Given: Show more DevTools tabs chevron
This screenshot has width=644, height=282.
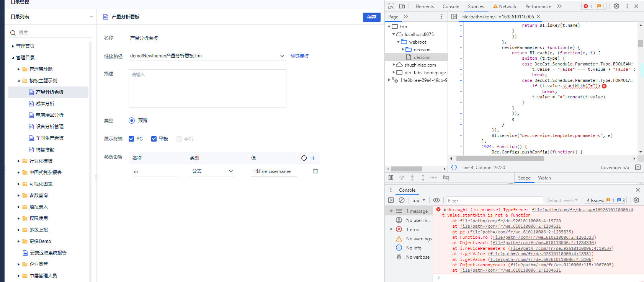Looking at the screenshot, I should click(x=559, y=6).
